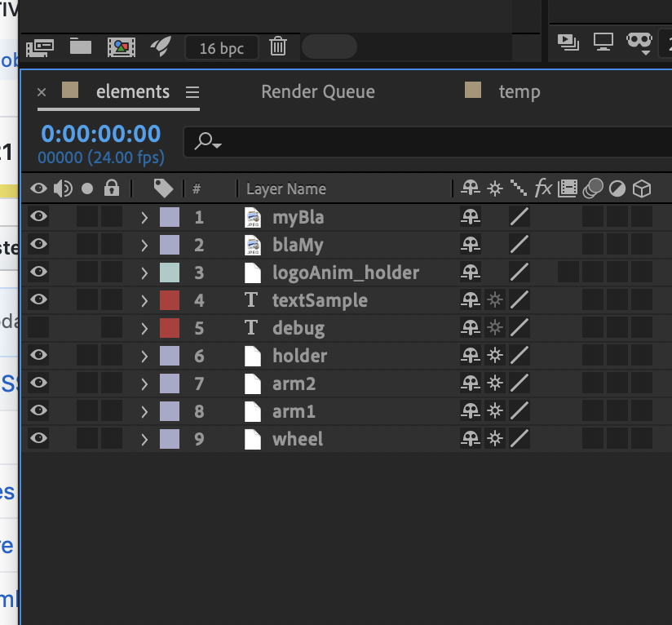Open the Create new folder icon
The height and width of the screenshot is (625, 672).
(80, 47)
